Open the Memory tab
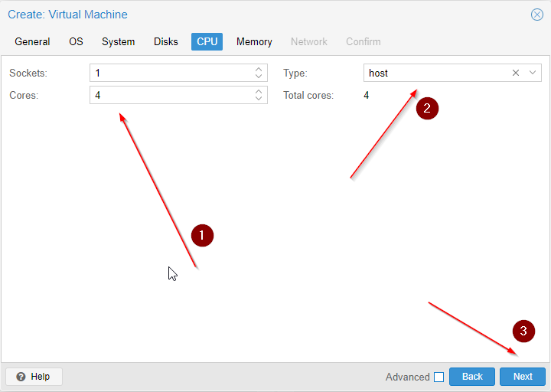The width and height of the screenshot is (551, 392). tap(254, 41)
